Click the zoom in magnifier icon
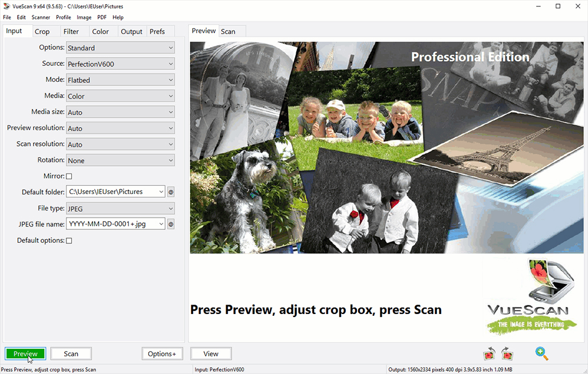 tap(542, 353)
